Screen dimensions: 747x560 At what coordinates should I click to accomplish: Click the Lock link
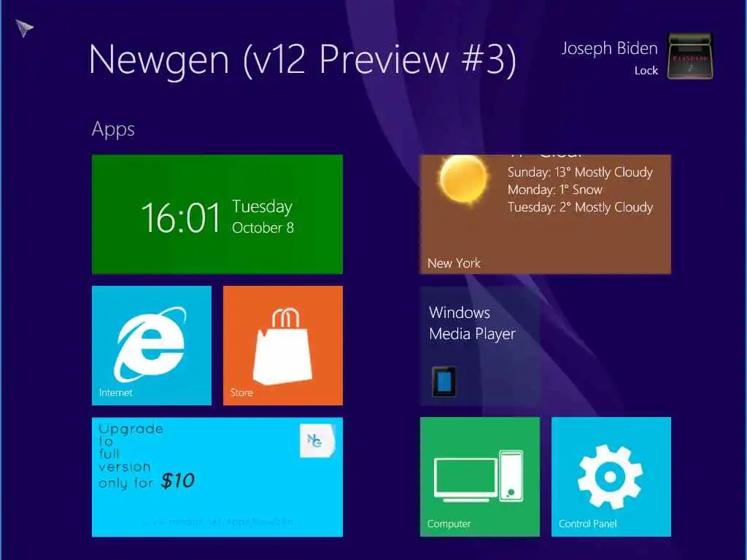[x=646, y=71]
